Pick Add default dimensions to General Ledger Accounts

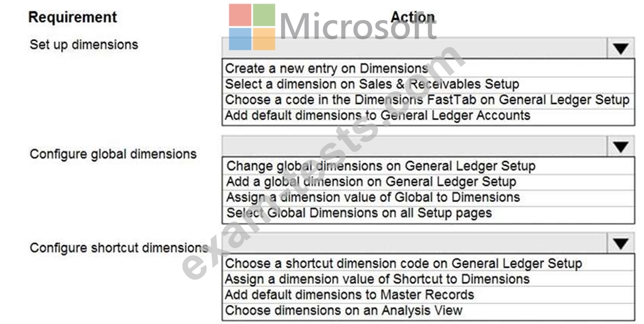tap(428, 116)
